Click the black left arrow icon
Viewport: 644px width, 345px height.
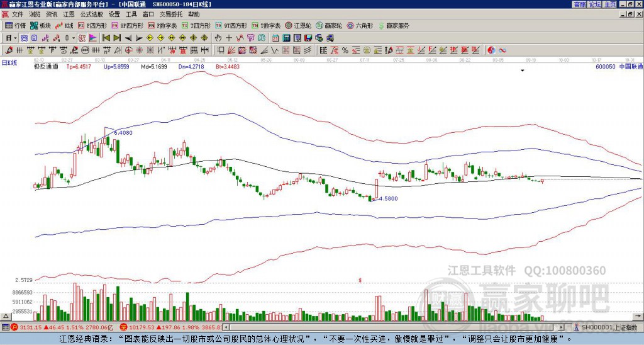pyautogui.click(x=128, y=38)
